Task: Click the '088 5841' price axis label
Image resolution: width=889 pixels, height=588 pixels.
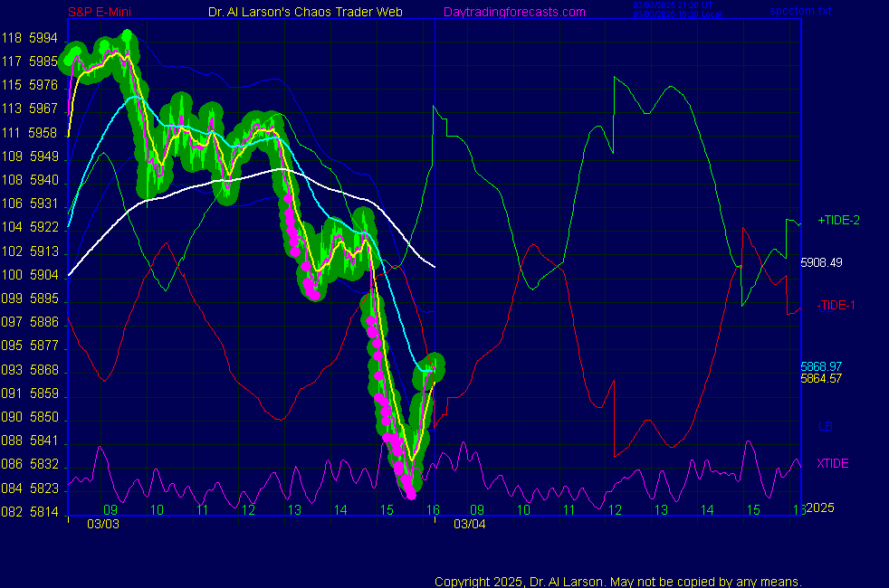Action: tap(30, 441)
